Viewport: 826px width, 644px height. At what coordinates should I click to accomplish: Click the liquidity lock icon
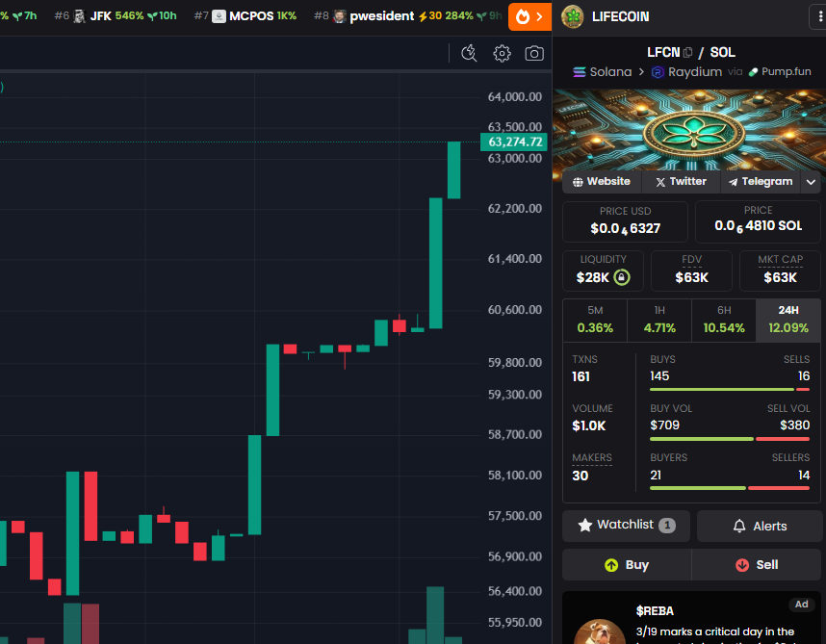pyautogui.click(x=622, y=277)
